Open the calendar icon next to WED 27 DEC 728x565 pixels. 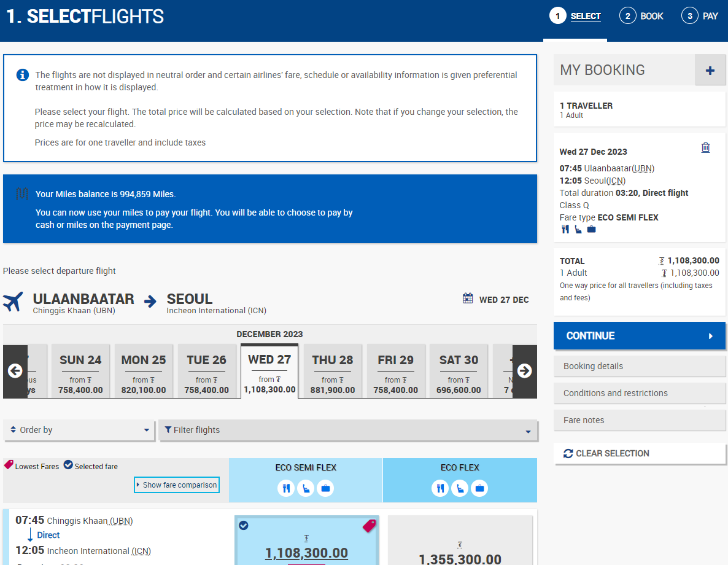(x=468, y=298)
